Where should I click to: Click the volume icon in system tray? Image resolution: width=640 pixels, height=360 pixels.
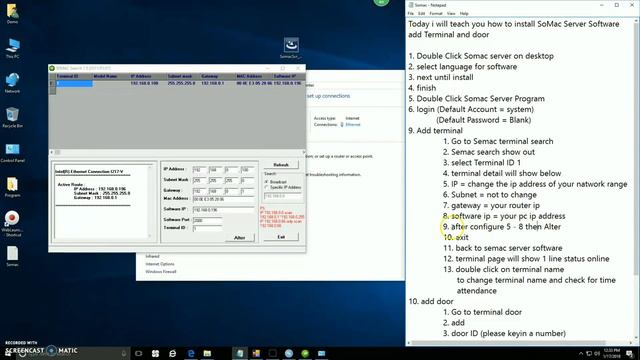pos(597,353)
